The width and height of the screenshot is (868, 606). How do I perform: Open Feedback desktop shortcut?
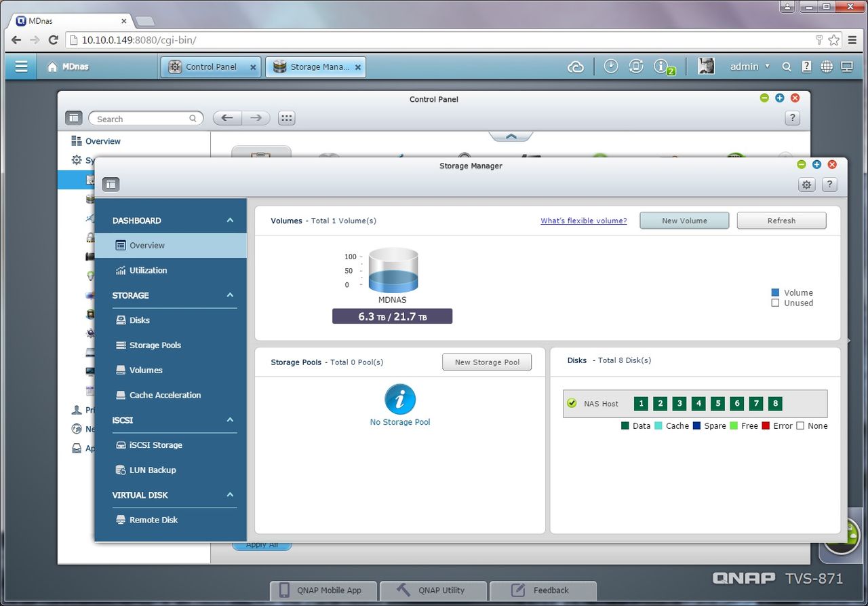point(542,590)
